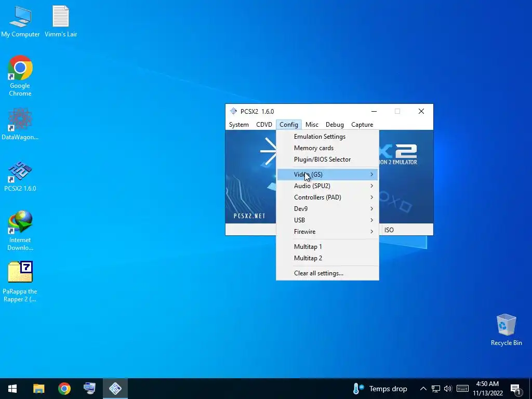Minimize the PCSX2 window
The width and height of the screenshot is (532, 399).
[x=374, y=111]
